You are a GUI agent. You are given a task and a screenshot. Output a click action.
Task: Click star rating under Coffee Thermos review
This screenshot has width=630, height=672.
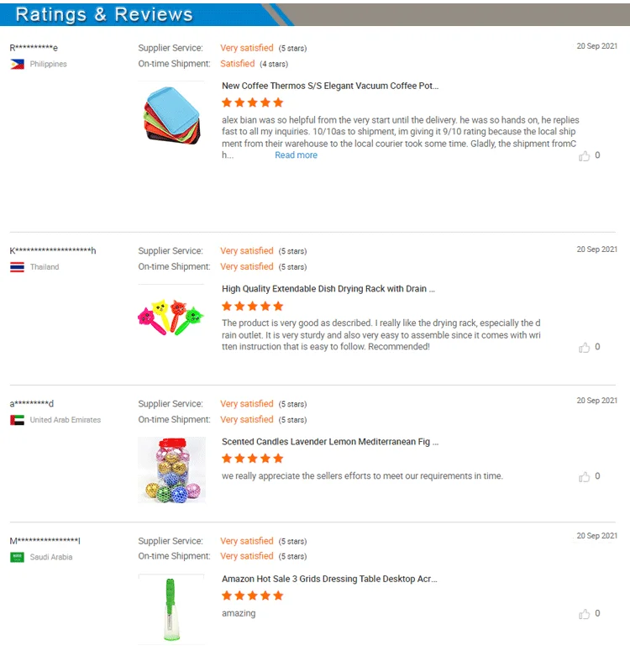tap(253, 102)
